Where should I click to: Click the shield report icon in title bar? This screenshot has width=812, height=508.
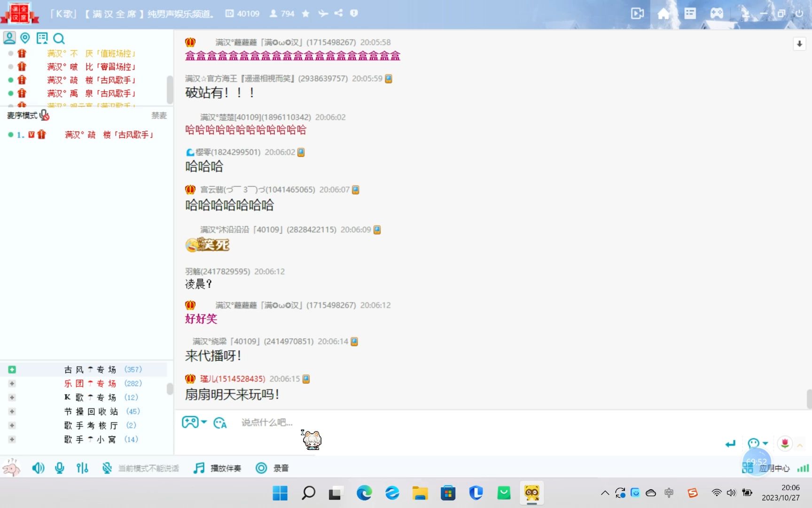point(354,13)
